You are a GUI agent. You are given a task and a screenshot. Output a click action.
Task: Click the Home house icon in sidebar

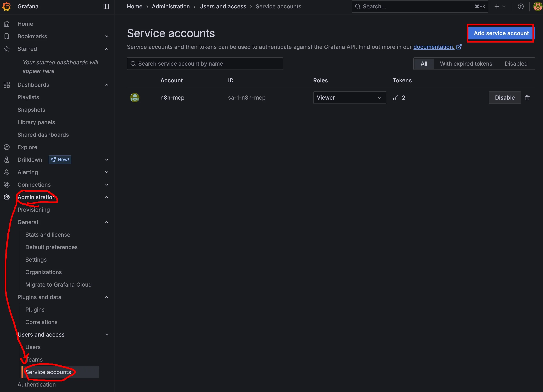coord(7,24)
